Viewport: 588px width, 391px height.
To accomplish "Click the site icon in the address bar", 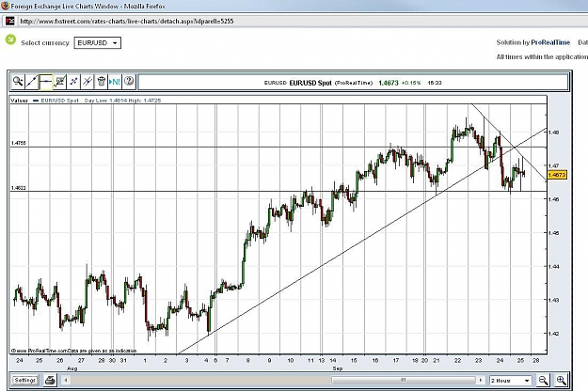I will 9,21.
